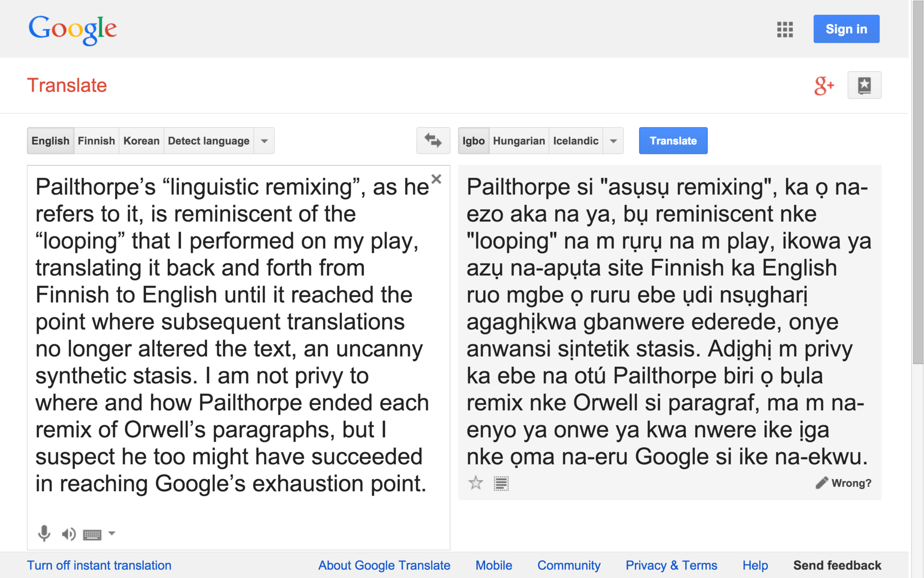Swap source and target languages
Viewport: 924px width, 578px height.
click(433, 141)
